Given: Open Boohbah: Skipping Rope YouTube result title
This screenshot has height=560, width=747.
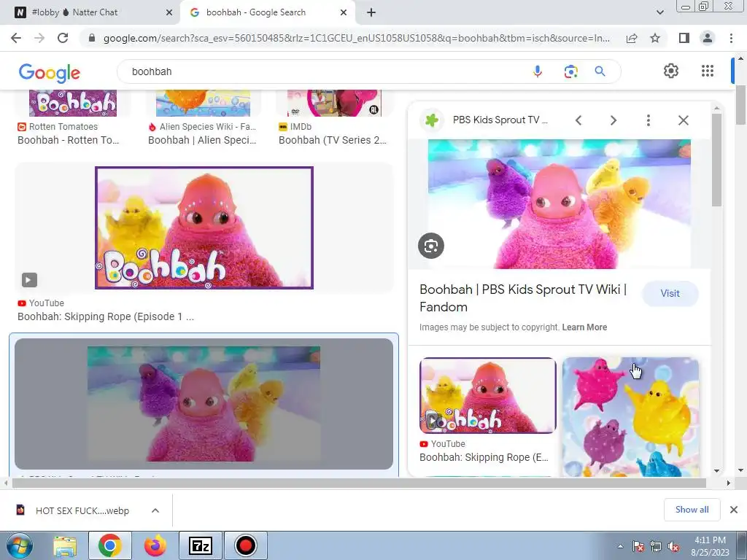Looking at the screenshot, I should (106, 316).
